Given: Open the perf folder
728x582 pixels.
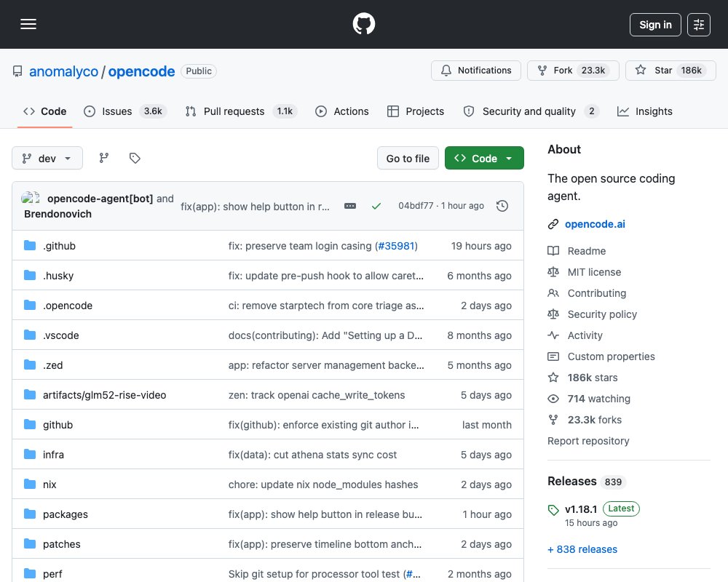Looking at the screenshot, I should pos(52,574).
